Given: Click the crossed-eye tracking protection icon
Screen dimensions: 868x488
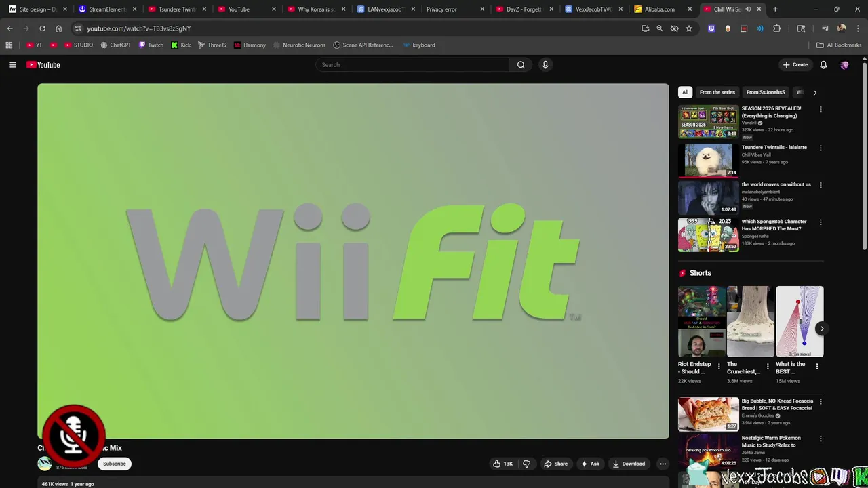Looking at the screenshot, I should click(674, 28).
